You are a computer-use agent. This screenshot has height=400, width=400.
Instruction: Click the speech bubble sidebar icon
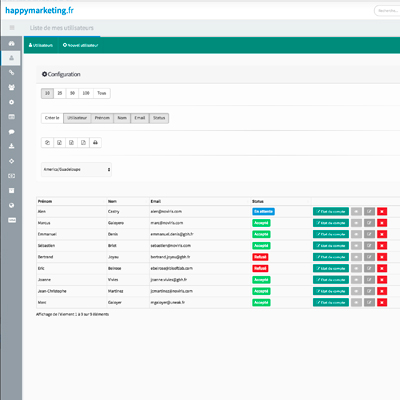pyautogui.click(x=11, y=132)
